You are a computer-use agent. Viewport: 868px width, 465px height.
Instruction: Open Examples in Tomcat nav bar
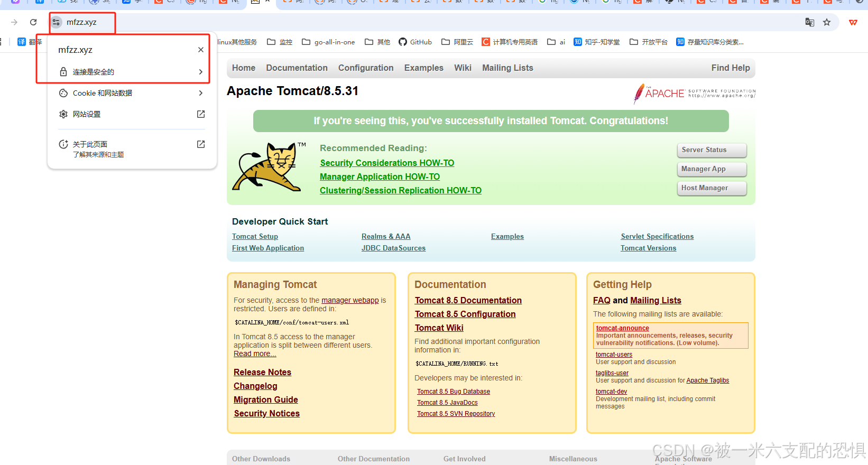click(x=424, y=68)
